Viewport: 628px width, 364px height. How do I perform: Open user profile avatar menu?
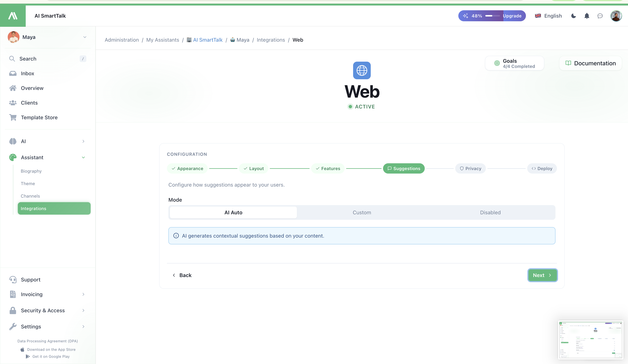[x=616, y=16]
